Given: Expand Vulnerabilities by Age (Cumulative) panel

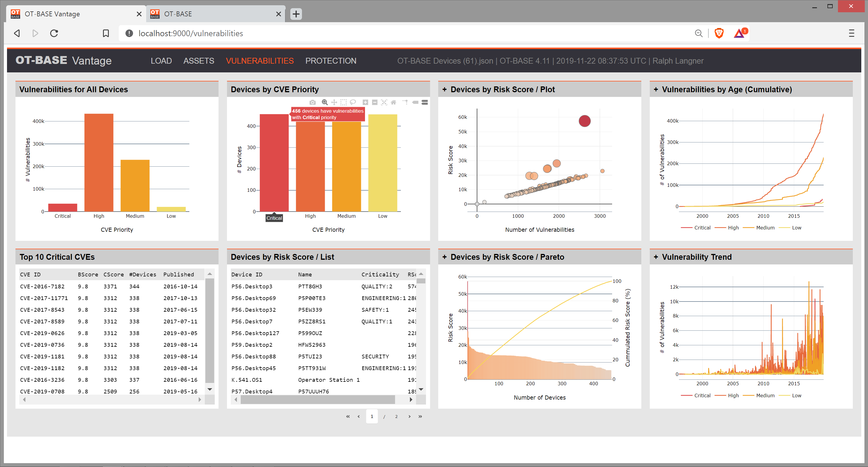Looking at the screenshot, I should pos(656,89).
